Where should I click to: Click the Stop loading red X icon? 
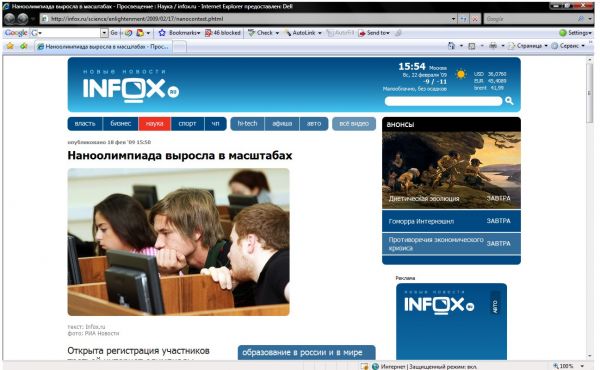(x=474, y=19)
